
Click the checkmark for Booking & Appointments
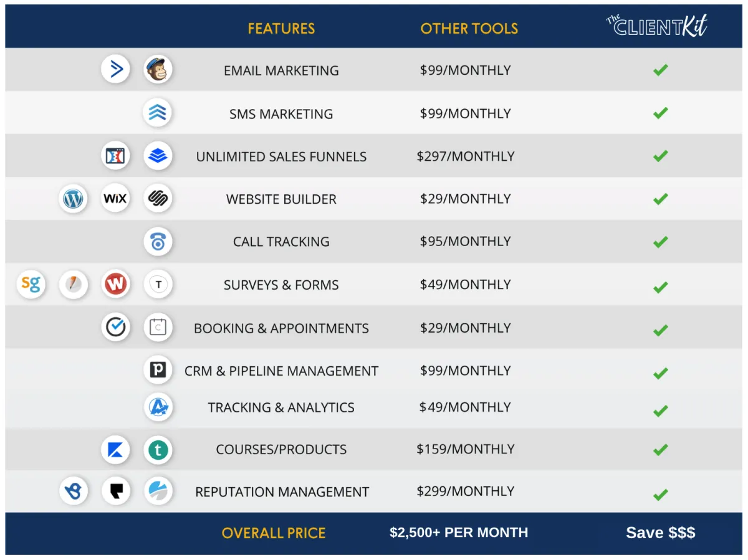(x=661, y=330)
